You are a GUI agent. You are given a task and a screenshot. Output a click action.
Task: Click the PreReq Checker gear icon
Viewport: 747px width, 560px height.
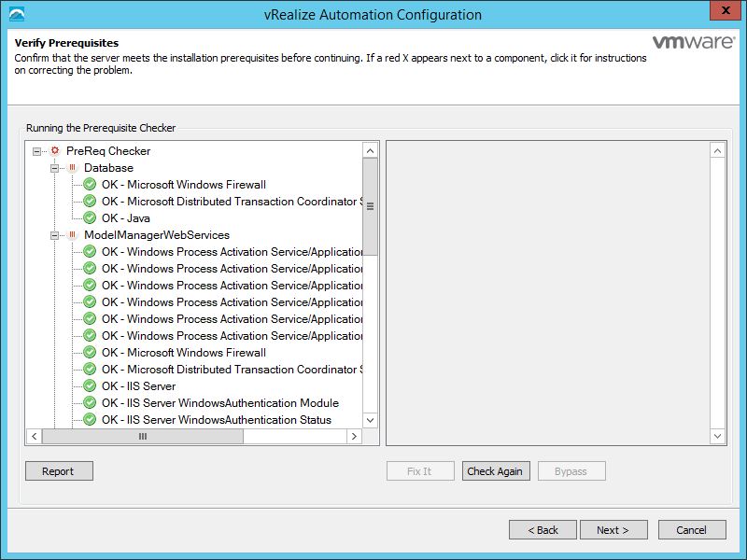coord(55,151)
